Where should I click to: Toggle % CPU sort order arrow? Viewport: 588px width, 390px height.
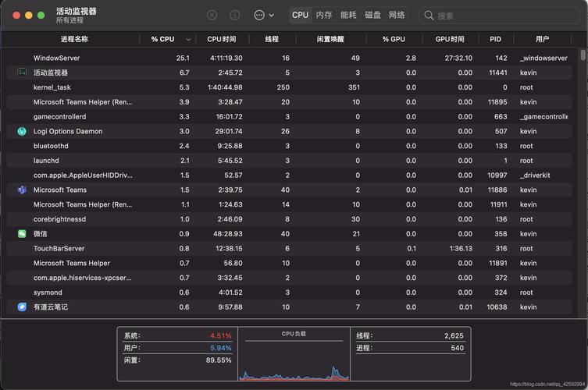tap(188, 39)
